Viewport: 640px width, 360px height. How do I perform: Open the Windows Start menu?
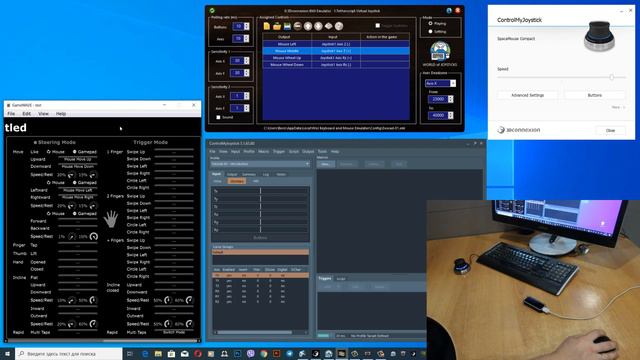(7, 353)
